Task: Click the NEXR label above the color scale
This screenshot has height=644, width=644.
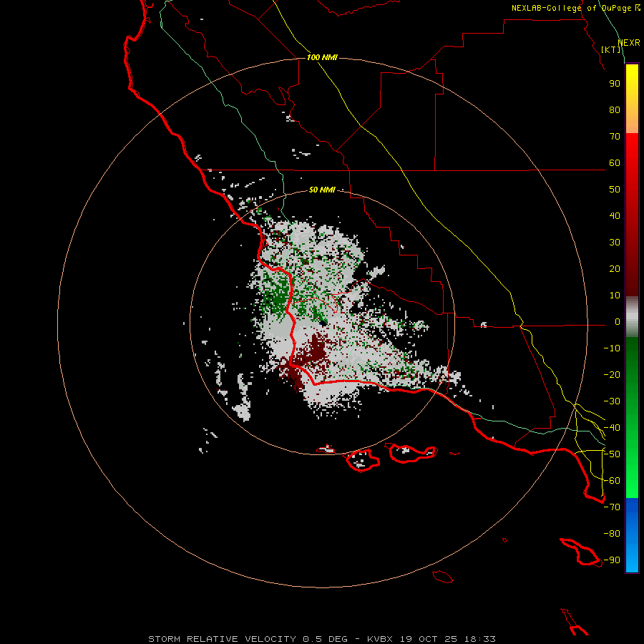Action: click(x=629, y=43)
